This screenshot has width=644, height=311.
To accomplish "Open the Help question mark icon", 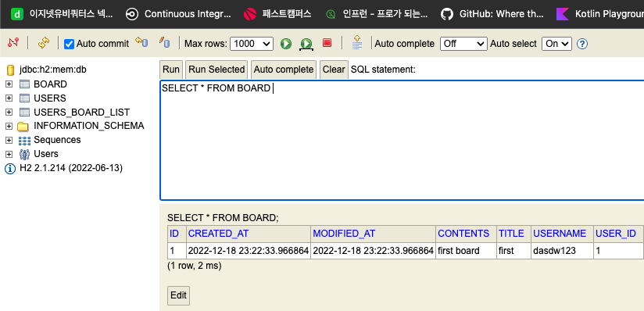I will click(582, 44).
